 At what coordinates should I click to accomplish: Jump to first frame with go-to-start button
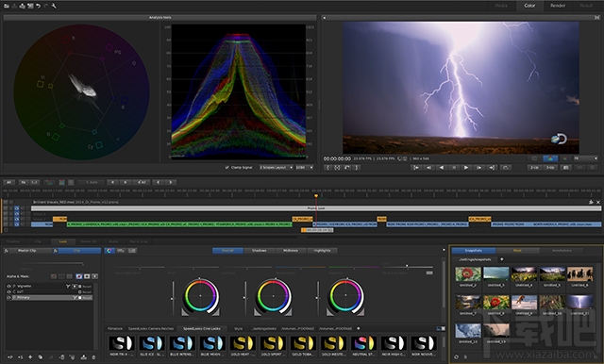tap(416, 167)
